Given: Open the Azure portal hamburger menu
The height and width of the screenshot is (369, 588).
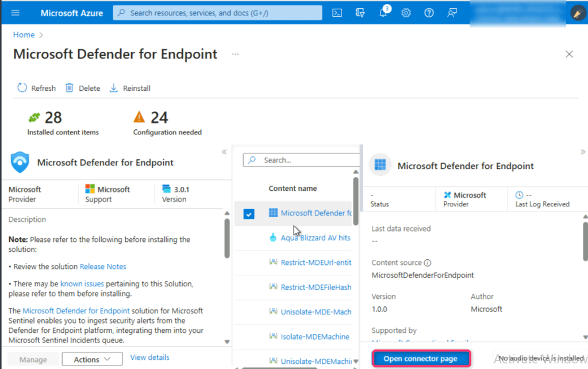Looking at the screenshot, I should click(16, 13).
